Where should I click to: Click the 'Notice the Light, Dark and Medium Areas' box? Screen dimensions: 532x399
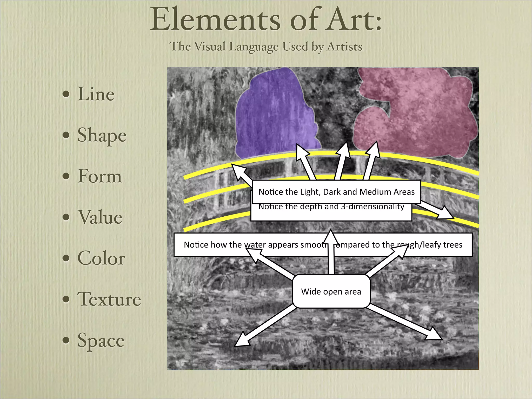point(336,192)
